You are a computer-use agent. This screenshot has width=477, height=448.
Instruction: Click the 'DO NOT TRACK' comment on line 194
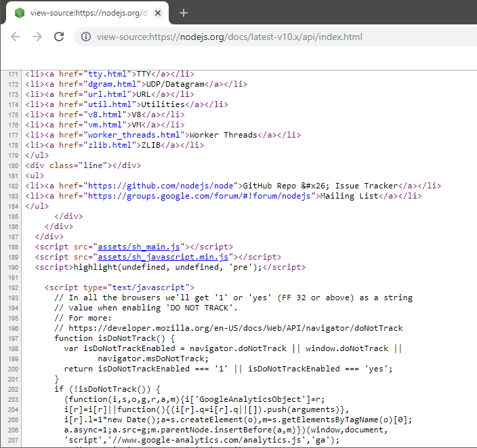coord(199,308)
